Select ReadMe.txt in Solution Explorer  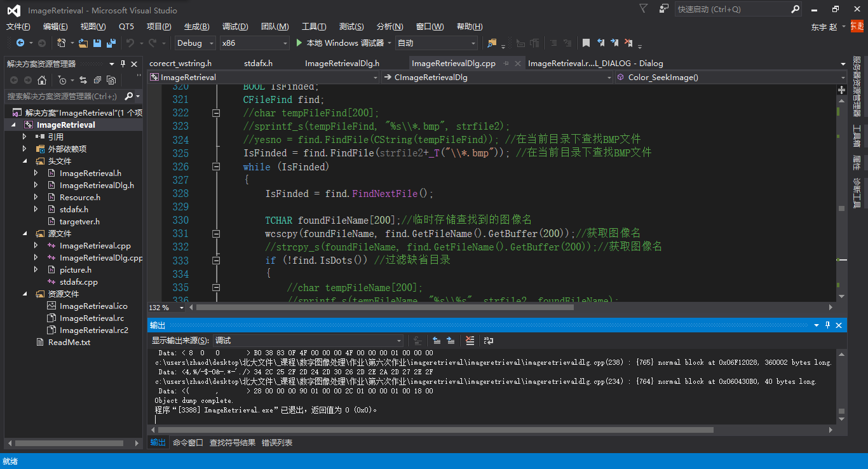coord(69,342)
